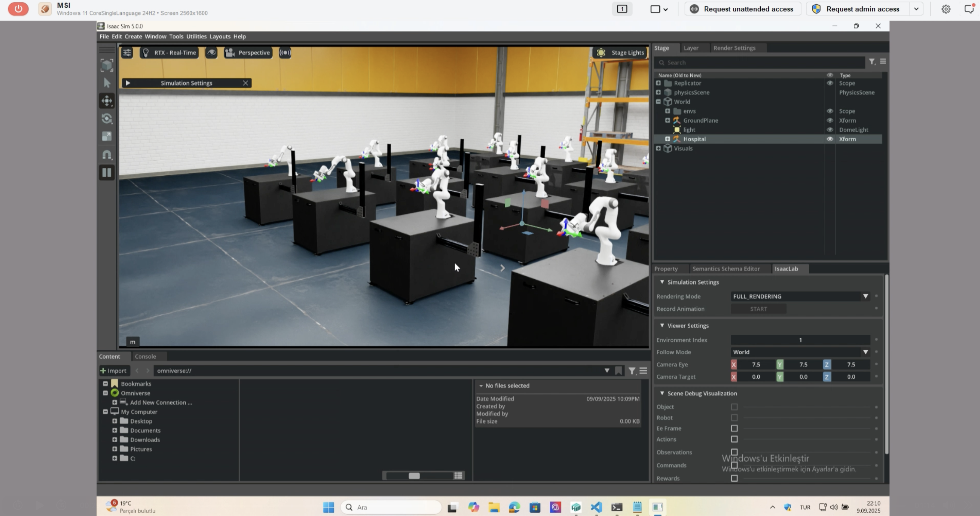Open the Follow Mode dropdown
This screenshot has width=980, height=516.
(x=800, y=352)
